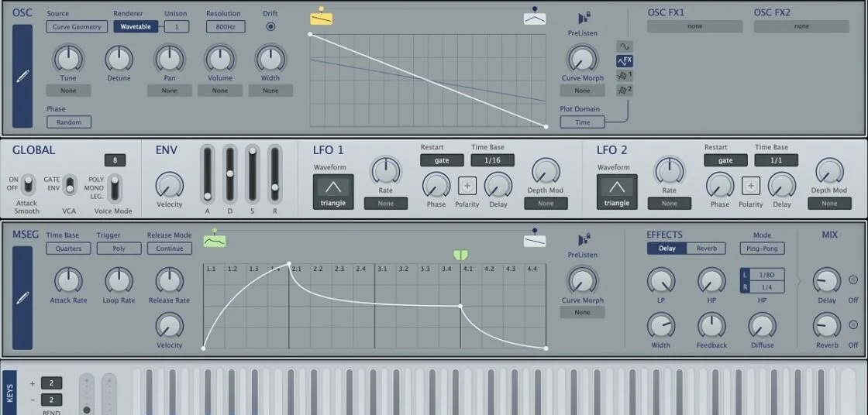Select the Delay effects tab
The height and width of the screenshot is (415, 868).
pyautogui.click(x=666, y=249)
